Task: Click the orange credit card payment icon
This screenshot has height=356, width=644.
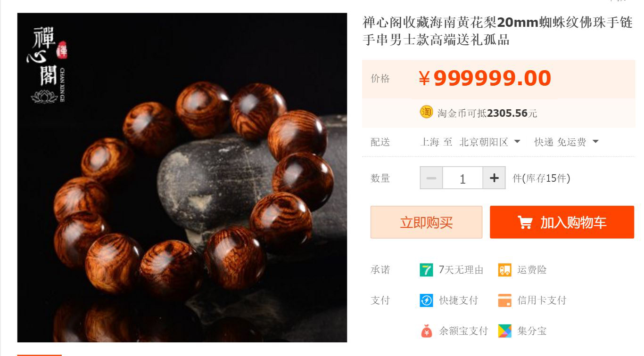Action: (505, 300)
